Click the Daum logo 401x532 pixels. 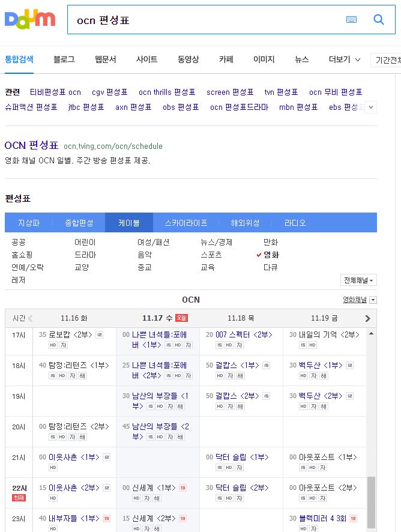[x=30, y=19]
